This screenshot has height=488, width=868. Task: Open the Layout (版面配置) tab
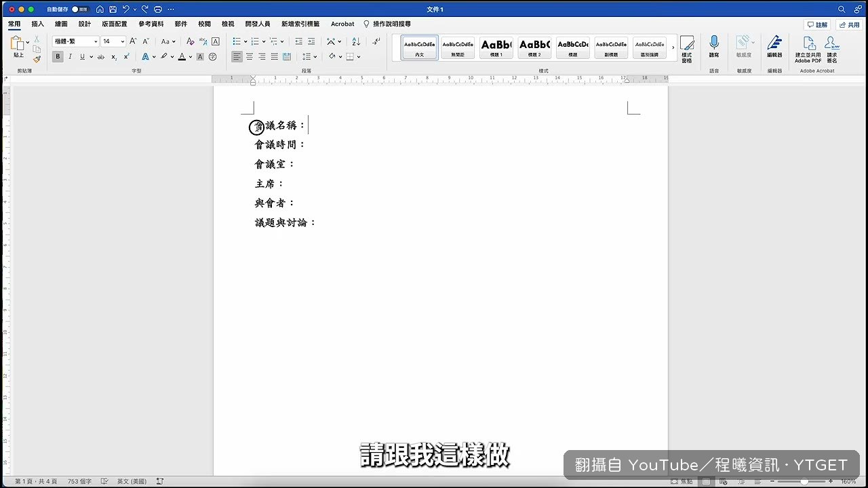115,24
